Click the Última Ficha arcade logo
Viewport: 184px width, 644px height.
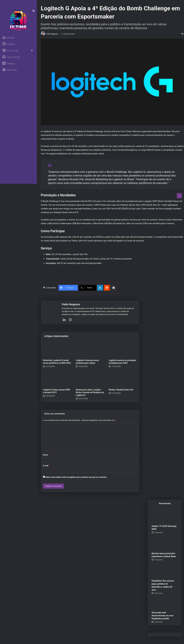click(18, 20)
